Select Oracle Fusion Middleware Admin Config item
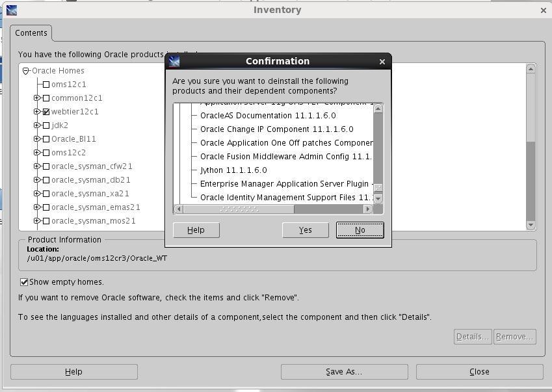The width and height of the screenshot is (552, 392). (286, 157)
